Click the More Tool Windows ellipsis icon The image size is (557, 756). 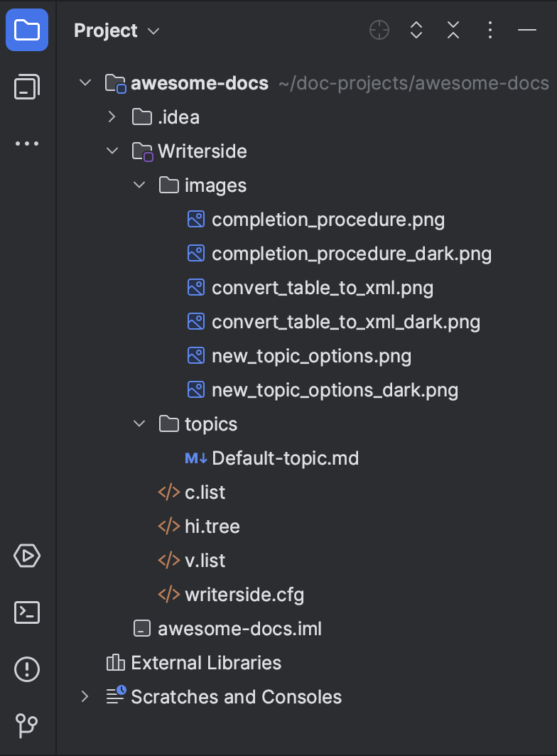tap(26, 144)
